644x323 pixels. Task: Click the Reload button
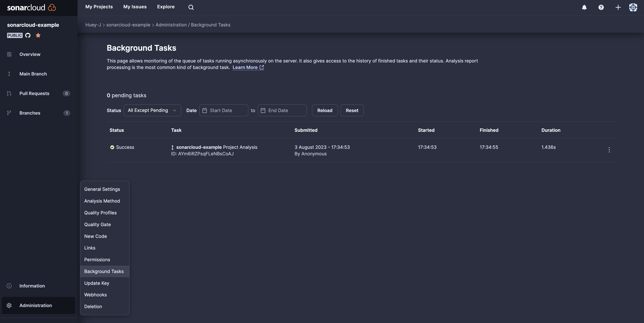(x=325, y=110)
